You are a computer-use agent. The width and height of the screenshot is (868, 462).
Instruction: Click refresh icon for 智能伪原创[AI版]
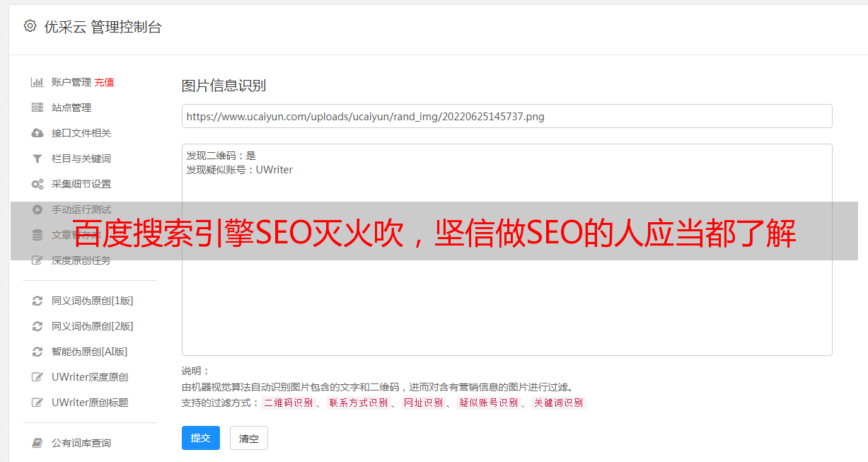coord(37,352)
